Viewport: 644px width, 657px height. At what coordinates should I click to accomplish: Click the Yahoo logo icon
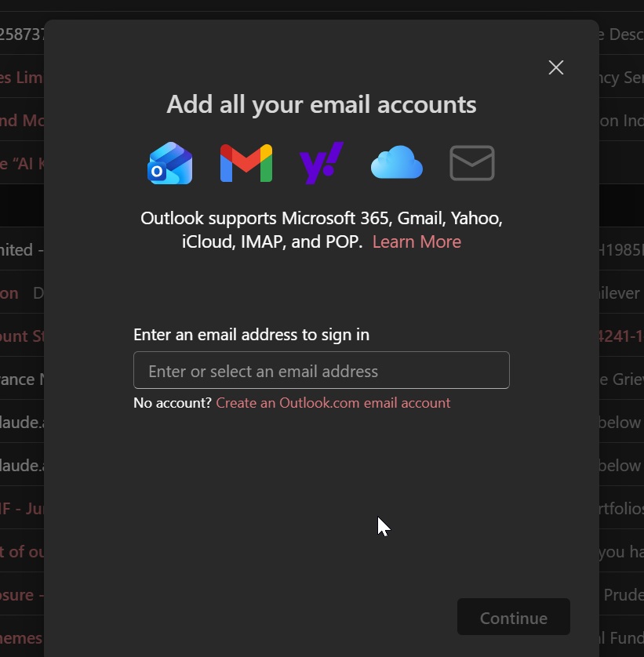(x=322, y=163)
